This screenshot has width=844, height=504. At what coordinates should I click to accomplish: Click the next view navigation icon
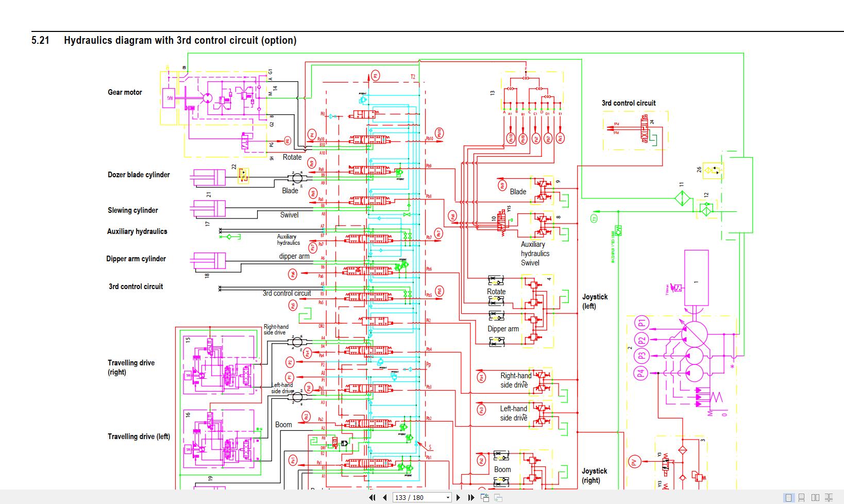tap(498, 497)
